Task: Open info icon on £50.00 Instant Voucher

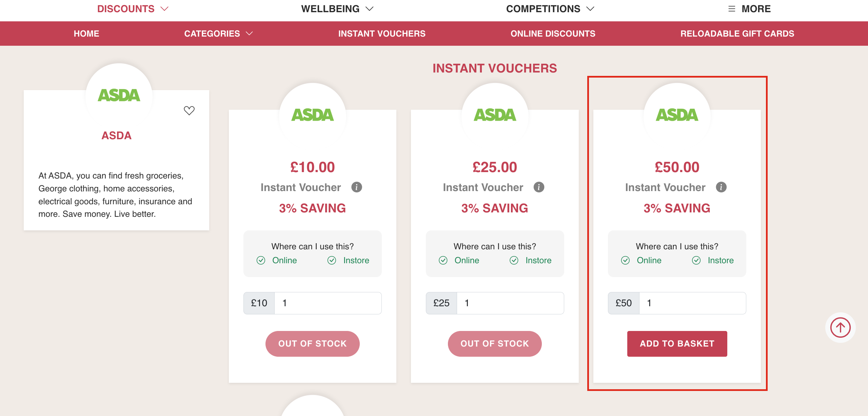Action: coord(721,187)
